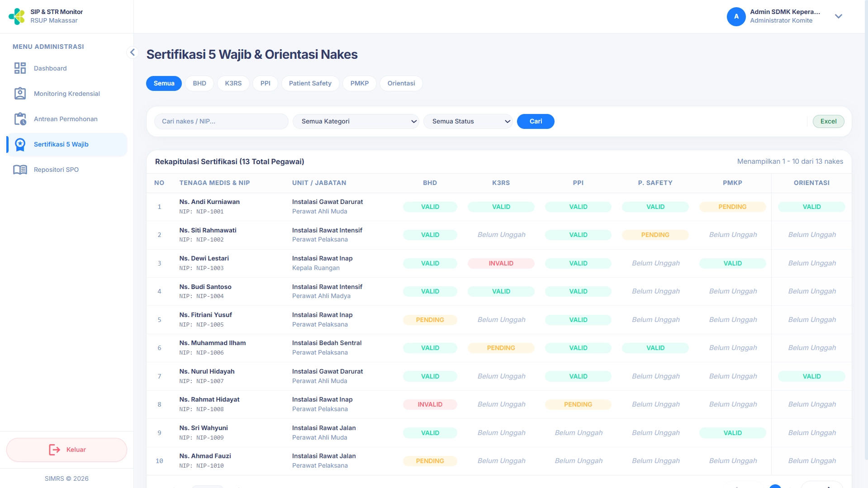Click Ns. Rahmat Hidayat's PENDING PPI badge
The width and height of the screenshot is (868, 488).
point(578,404)
